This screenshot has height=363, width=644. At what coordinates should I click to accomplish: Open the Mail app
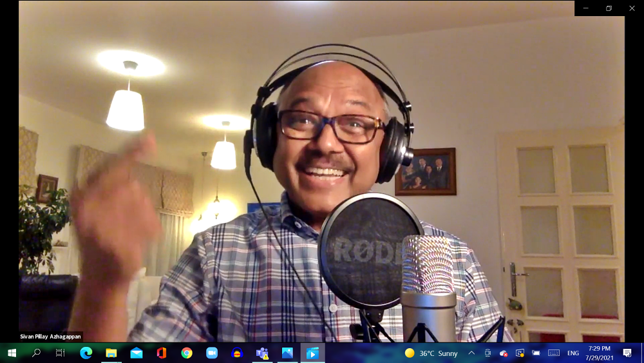pyautogui.click(x=137, y=353)
